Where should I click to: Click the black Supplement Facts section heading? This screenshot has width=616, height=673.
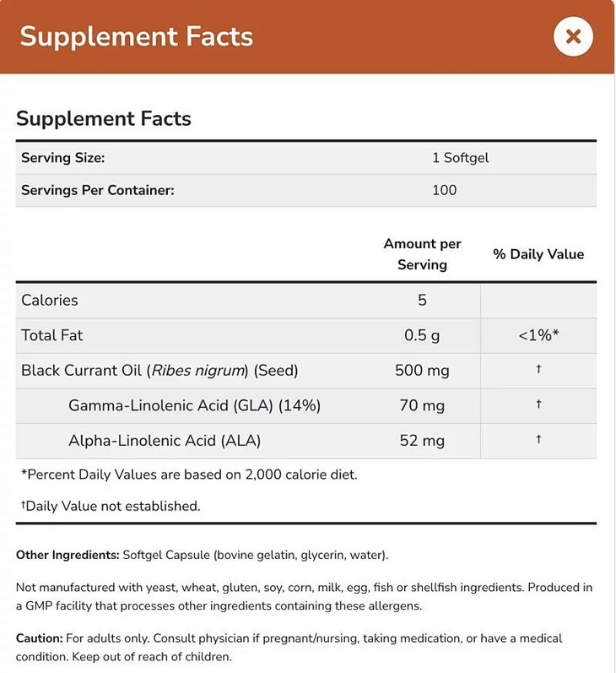pos(104,118)
